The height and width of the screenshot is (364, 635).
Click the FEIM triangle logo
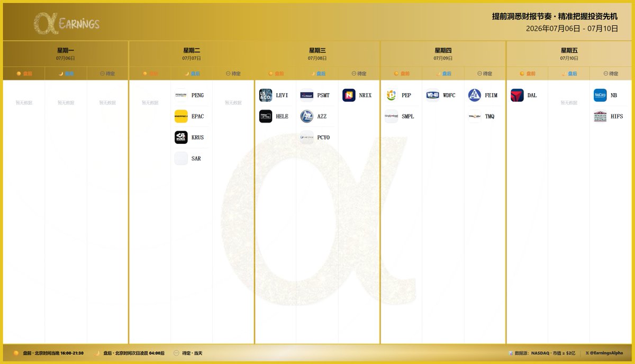[x=475, y=95]
